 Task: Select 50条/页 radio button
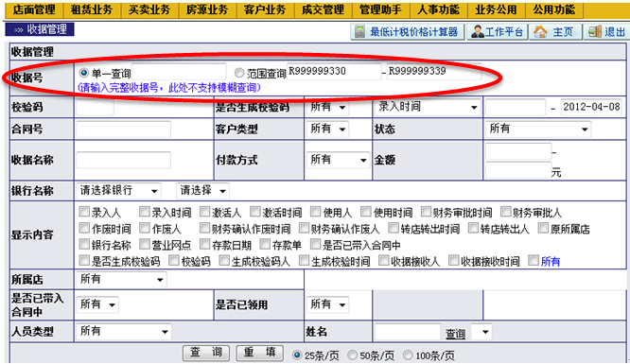352,355
